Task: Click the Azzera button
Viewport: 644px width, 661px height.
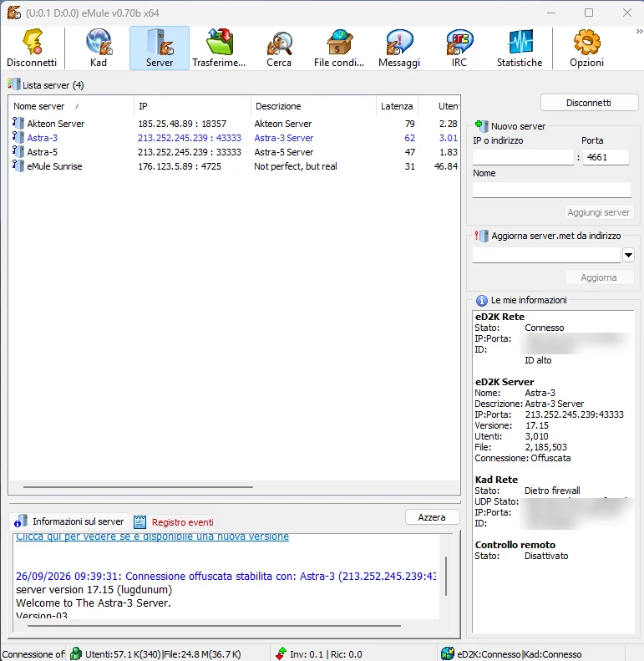Action: pyautogui.click(x=432, y=517)
